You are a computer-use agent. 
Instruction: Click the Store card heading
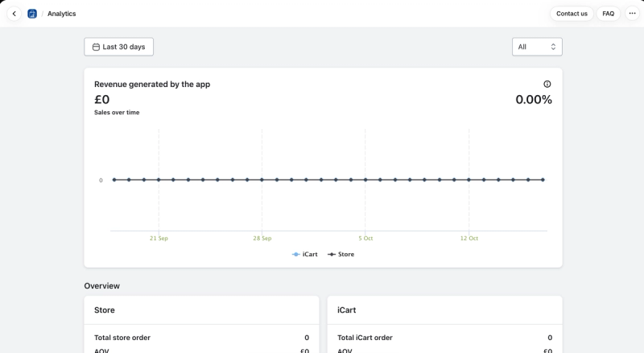click(105, 310)
